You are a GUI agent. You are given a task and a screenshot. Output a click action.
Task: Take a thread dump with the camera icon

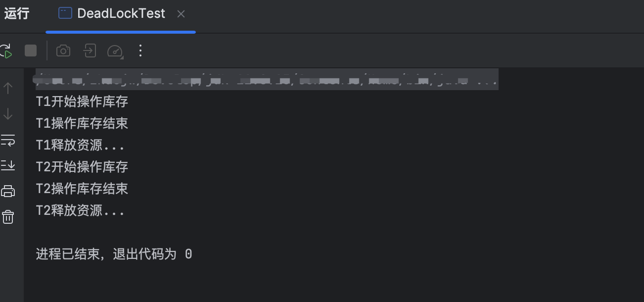point(63,50)
